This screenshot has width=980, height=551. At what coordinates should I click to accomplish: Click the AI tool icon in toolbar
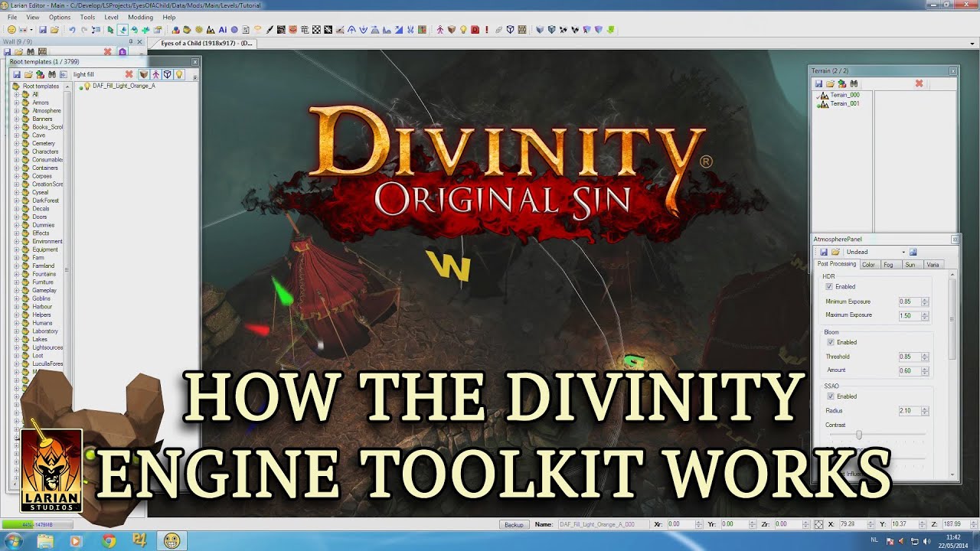(x=223, y=30)
